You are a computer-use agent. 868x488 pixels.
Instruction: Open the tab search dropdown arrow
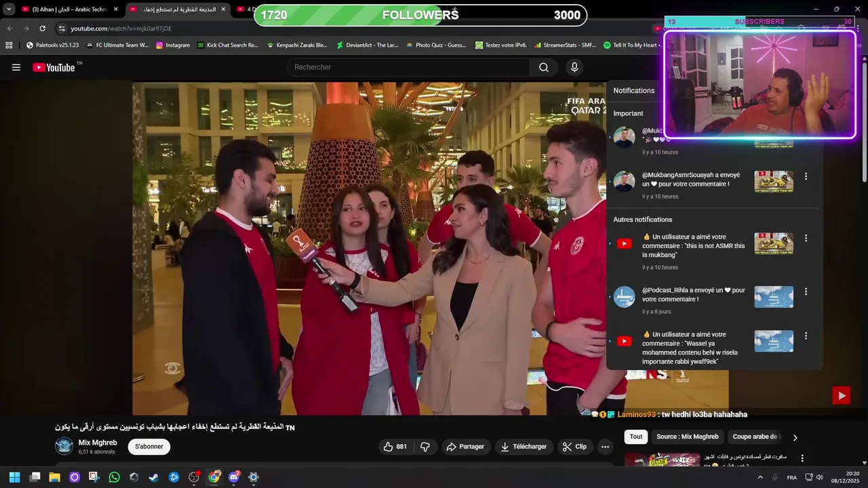tap(9, 9)
